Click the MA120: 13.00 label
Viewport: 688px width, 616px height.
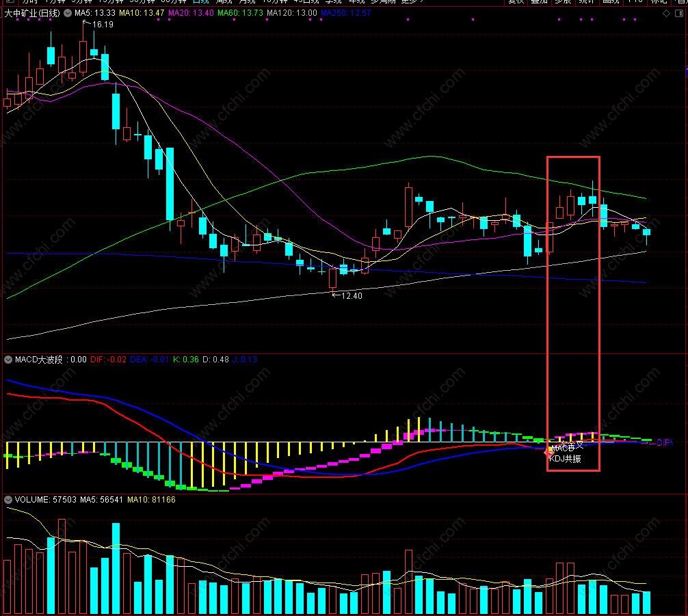tap(292, 13)
